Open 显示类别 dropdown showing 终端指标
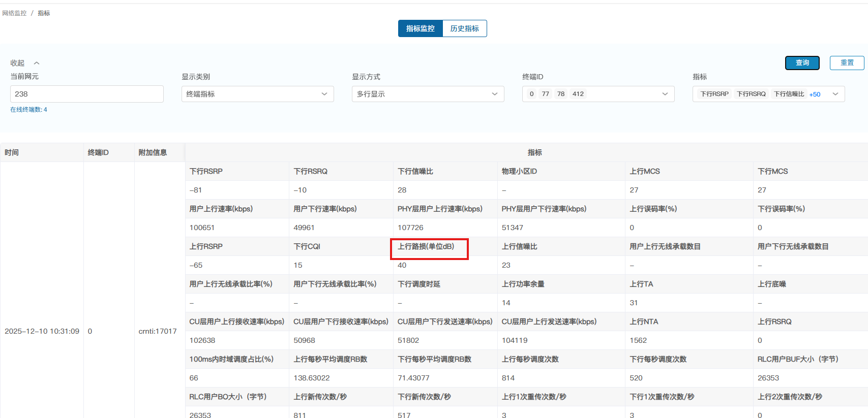The width and height of the screenshot is (868, 418). [252, 94]
